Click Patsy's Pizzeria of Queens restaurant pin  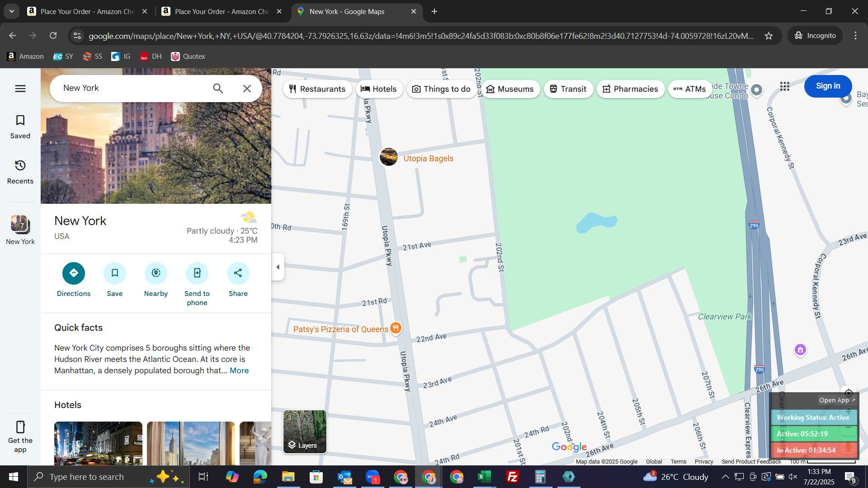click(396, 328)
